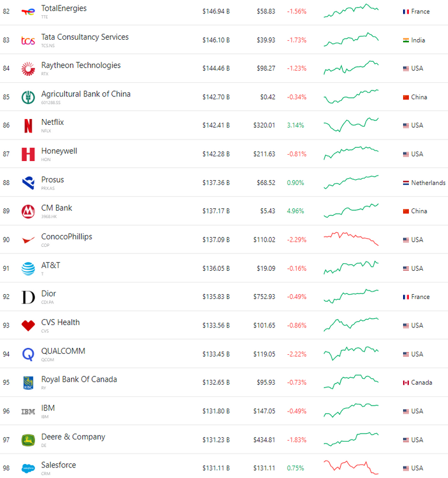Click the Raytheon Technologies sunburst logo
This screenshot has width=448, height=478.
28,69
